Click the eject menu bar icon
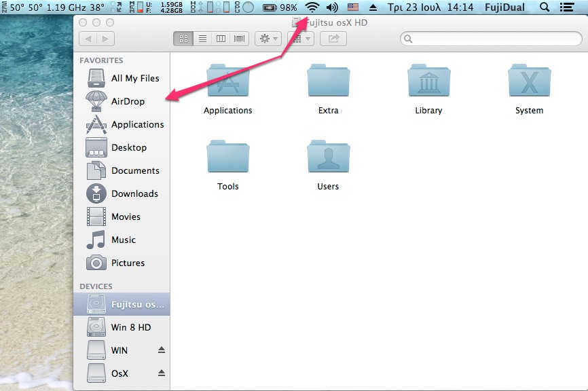This screenshot has width=588, height=391. [373, 7]
